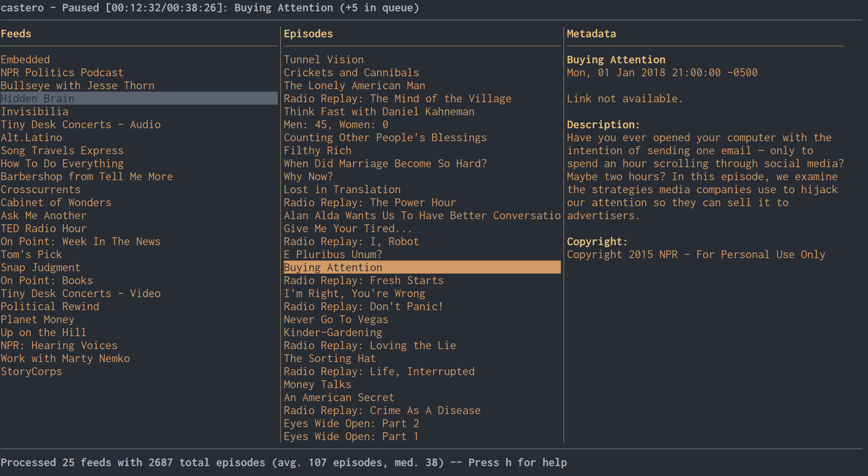Select the Invisibilia feed
This screenshot has height=476, width=868.
(35, 111)
